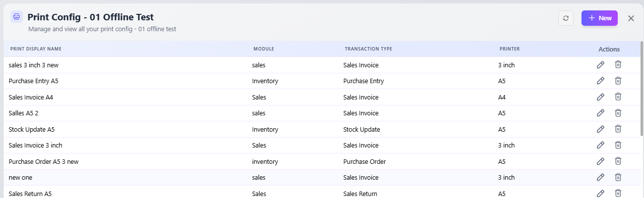Edit the Sales Invoice 3 inch config
The image size is (644, 198).
point(600,145)
